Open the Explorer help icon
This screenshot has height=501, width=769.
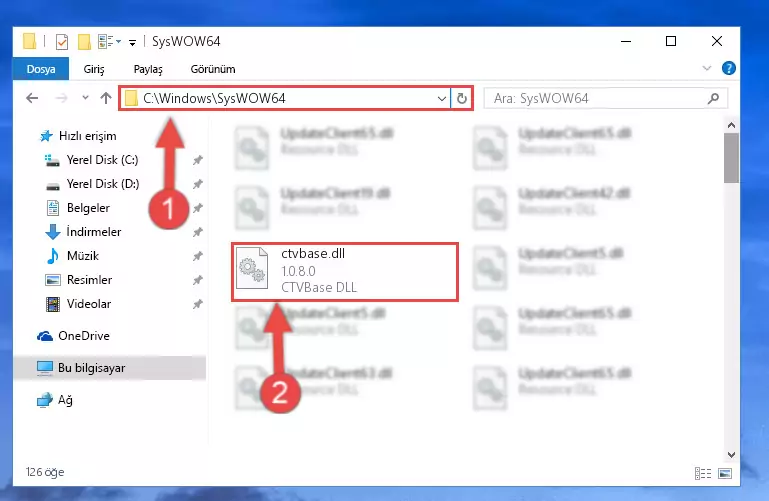pos(728,68)
